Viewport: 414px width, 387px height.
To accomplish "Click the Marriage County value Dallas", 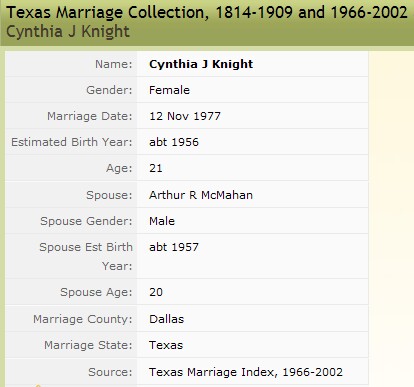I will [x=166, y=319].
